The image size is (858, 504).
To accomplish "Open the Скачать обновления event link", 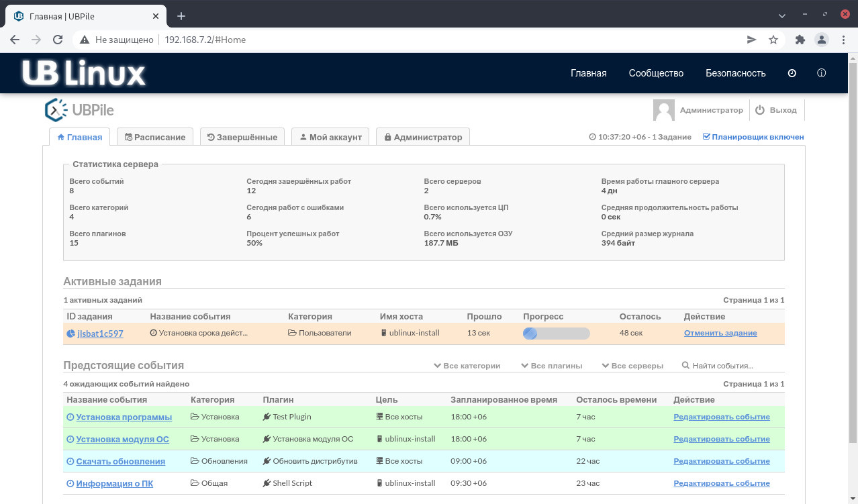I will (120, 461).
